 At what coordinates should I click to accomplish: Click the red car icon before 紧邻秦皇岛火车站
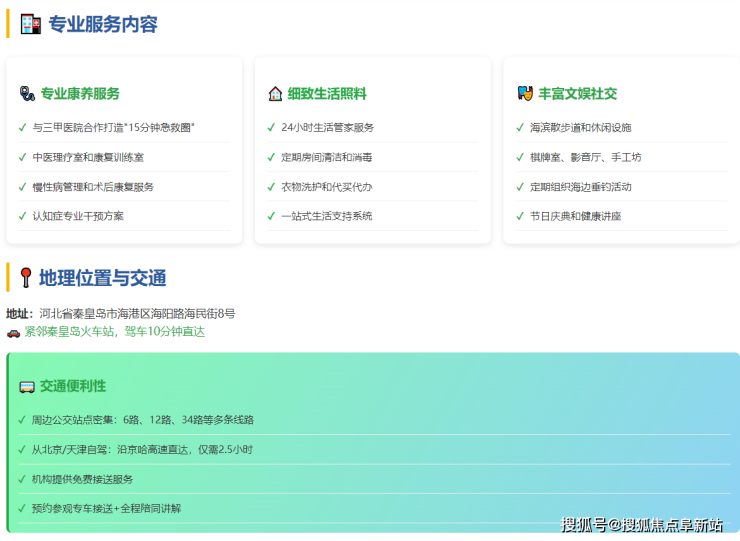(x=13, y=332)
